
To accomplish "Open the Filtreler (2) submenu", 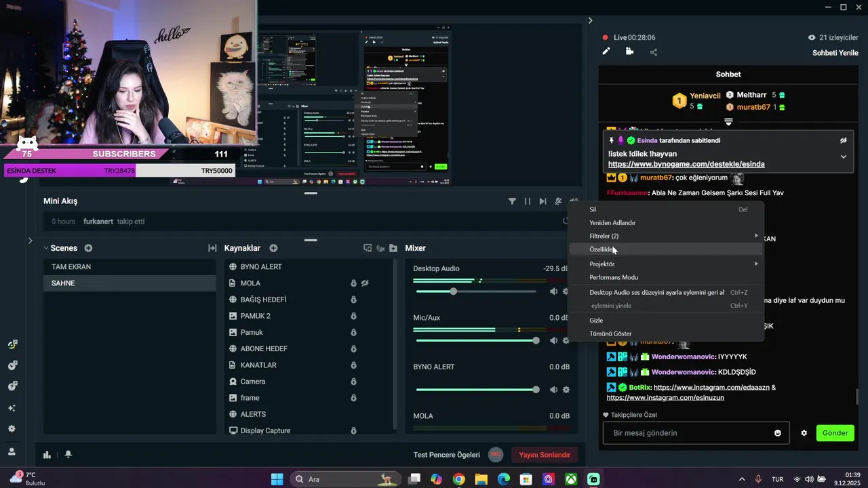I will (x=665, y=236).
